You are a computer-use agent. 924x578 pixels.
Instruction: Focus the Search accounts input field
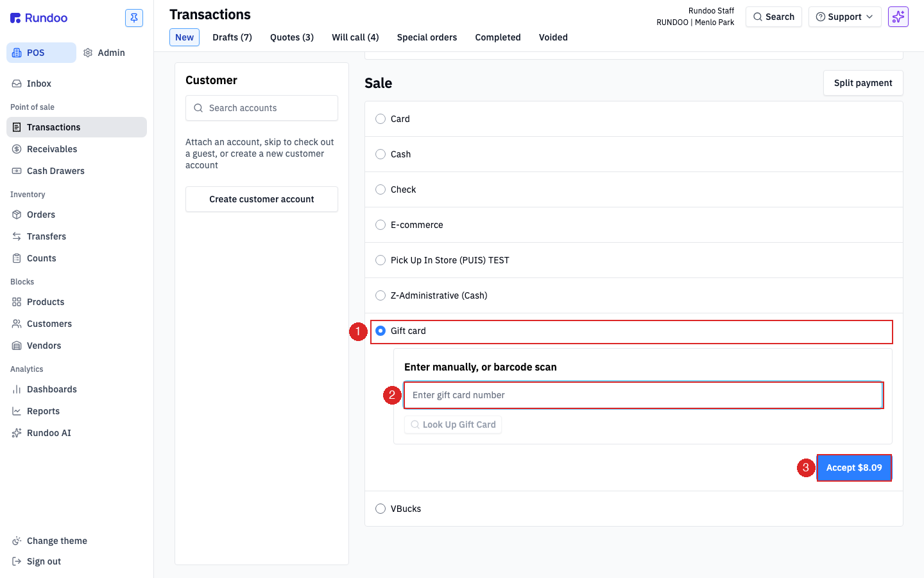(262, 108)
